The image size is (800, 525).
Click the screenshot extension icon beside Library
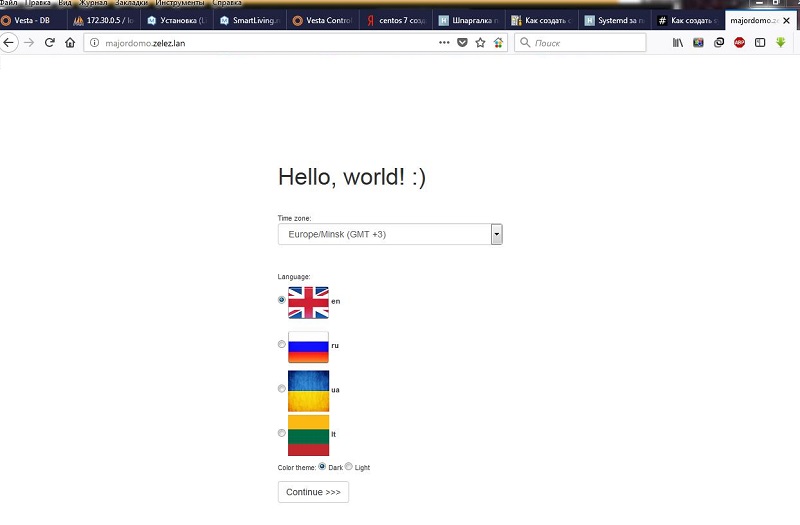click(698, 43)
